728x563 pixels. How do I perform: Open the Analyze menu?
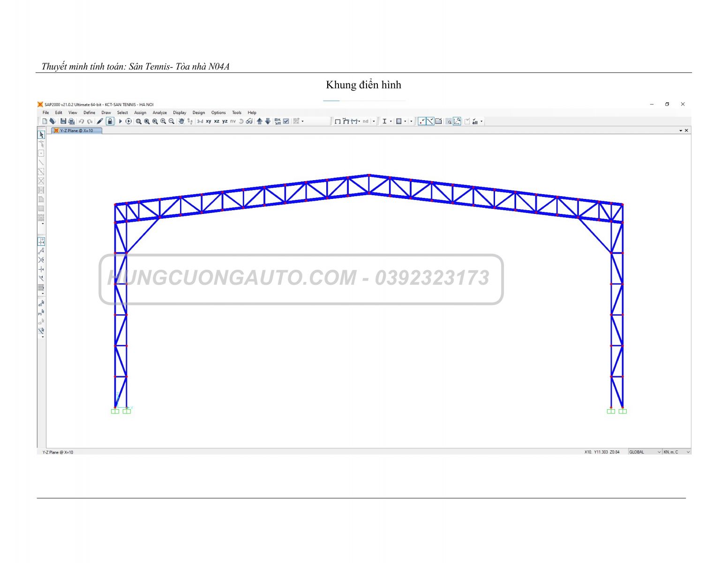(x=159, y=113)
